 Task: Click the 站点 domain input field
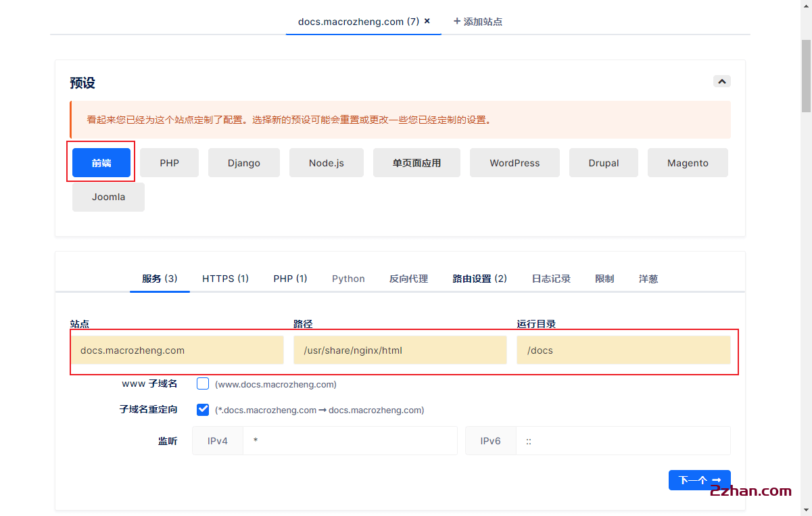177,350
